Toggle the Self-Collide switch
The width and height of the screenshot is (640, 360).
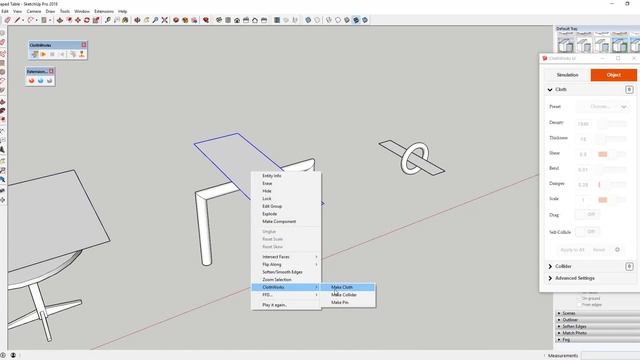pyautogui.click(x=587, y=231)
